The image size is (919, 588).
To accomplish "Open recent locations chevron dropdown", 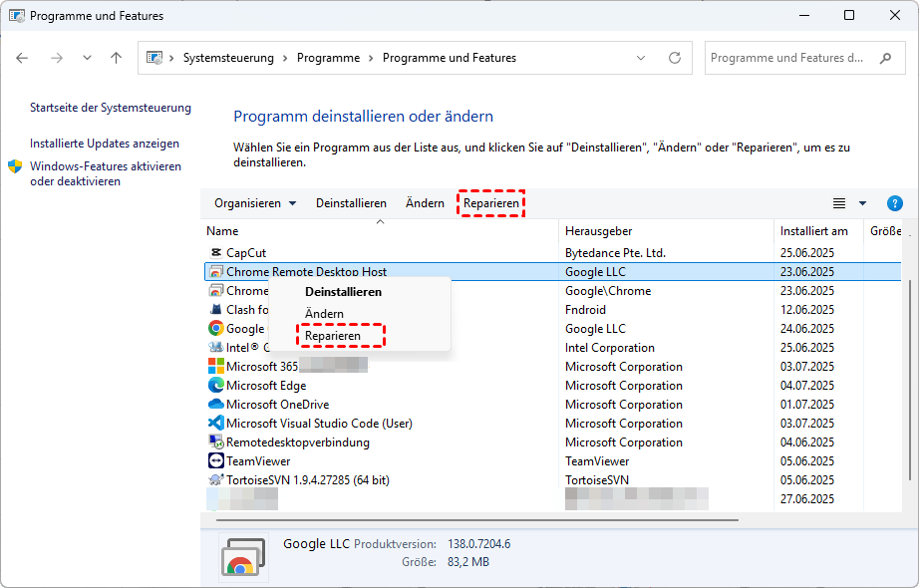I will click(x=87, y=58).
